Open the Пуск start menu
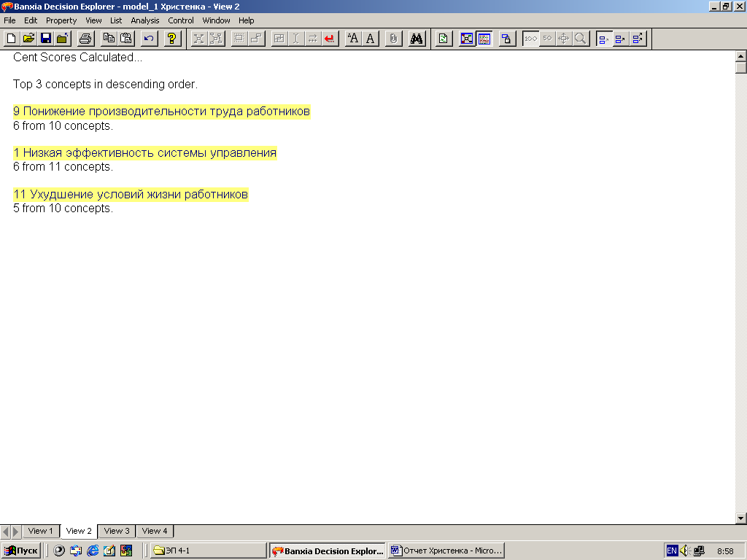The width and height of the screenshot is (747, 560). coord(21,551)
